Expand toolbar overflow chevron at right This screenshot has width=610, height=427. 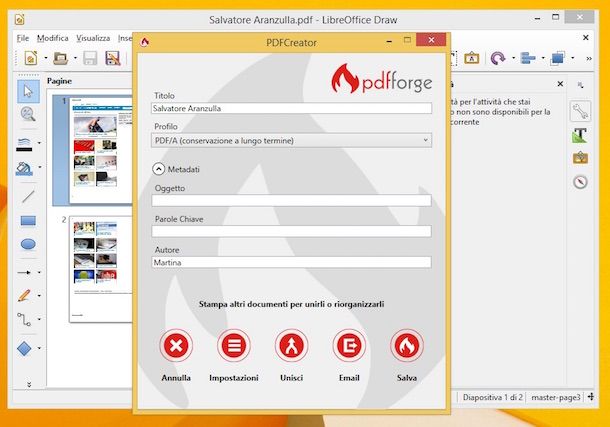point(589,58)
